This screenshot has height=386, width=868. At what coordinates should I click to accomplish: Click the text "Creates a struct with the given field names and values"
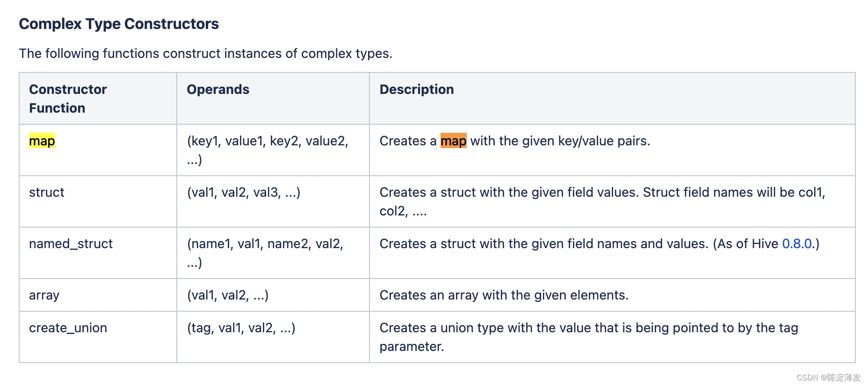tap(544, 243)
